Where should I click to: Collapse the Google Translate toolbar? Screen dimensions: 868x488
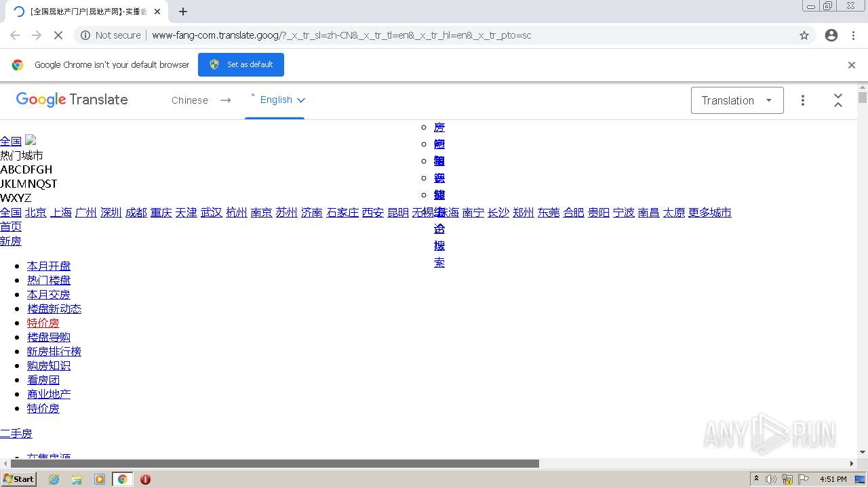click(x=838, y=100)
